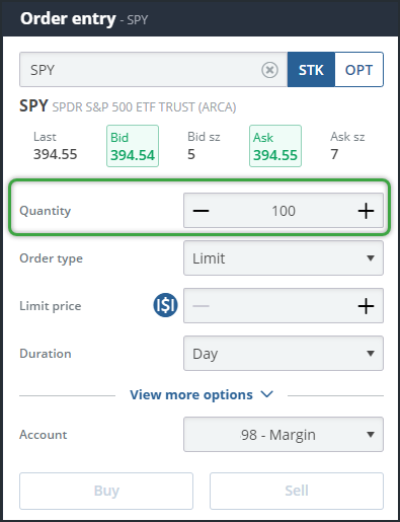Click the quantity value 100 field
The height and width of the screenshot is (522, 400).
click(283, 211)
